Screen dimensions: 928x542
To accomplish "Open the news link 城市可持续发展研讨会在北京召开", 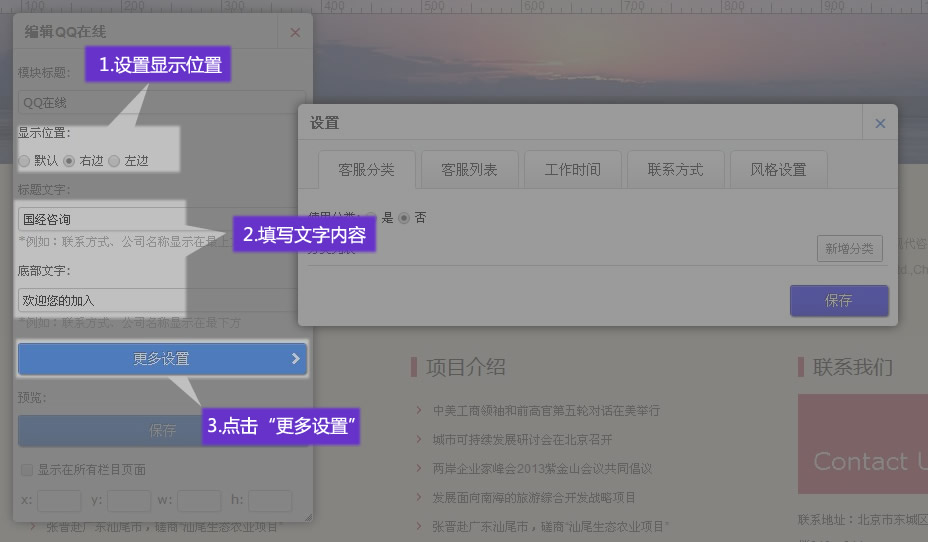I will coord(522,439).
